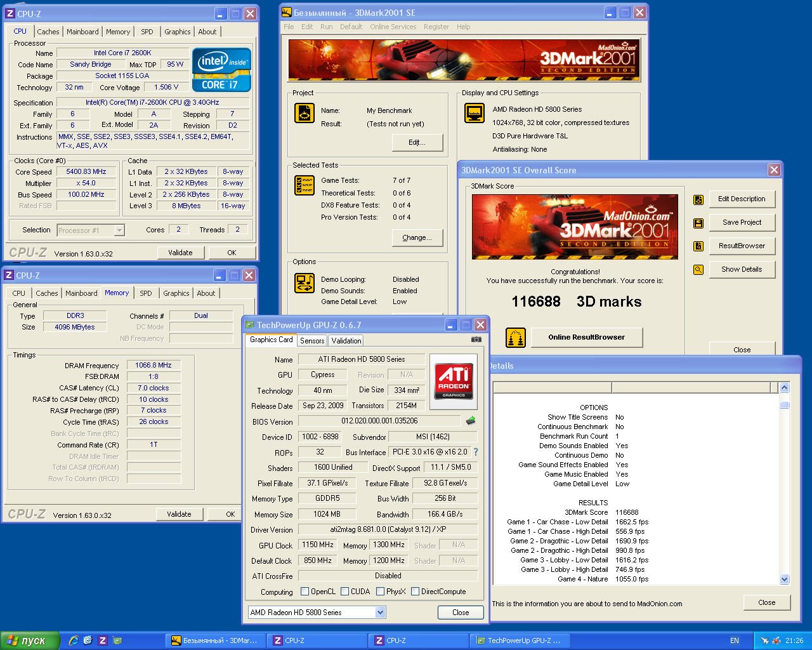812x650 pixels.
Task: Click the Close button in GPU-Z
Action: 461,613
